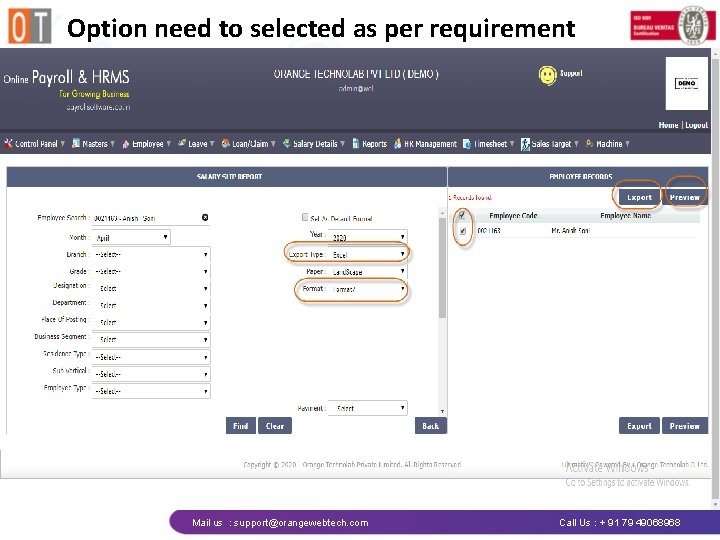
Task: Click the Find button
Action: [x=241, y=426]
